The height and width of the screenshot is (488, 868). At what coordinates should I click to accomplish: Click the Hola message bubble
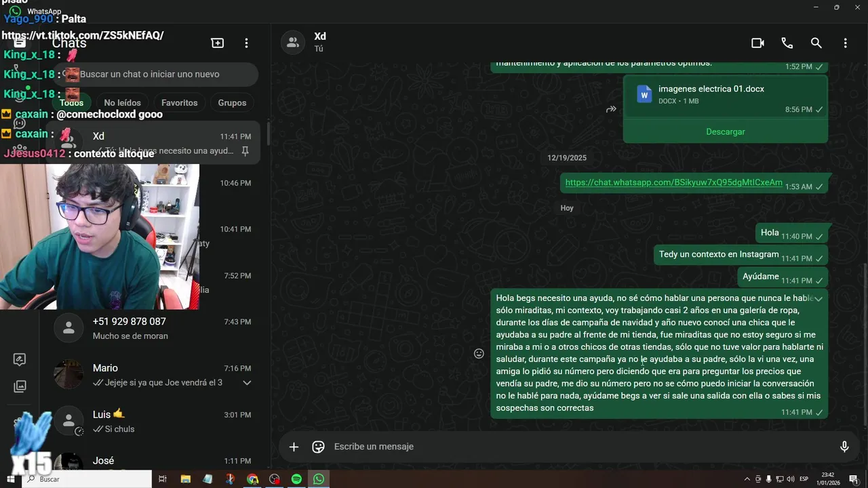[x=793, y=233]
